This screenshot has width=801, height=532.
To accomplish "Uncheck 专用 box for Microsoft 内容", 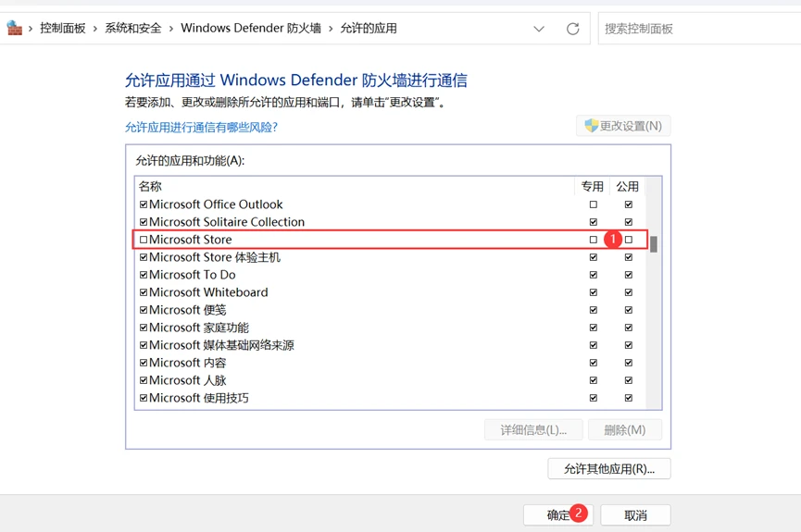I will tap(593, 363).
